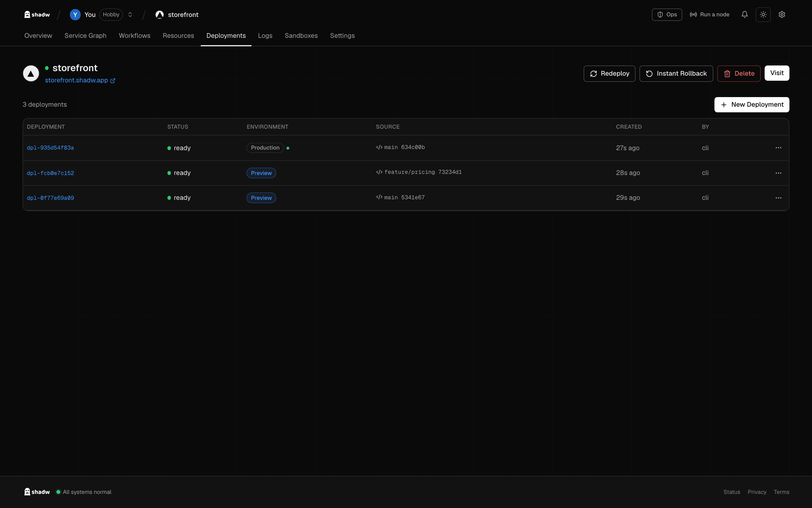Screen dimensions: 812x508
Task: Open the settings gear icon
Action: 782,14
